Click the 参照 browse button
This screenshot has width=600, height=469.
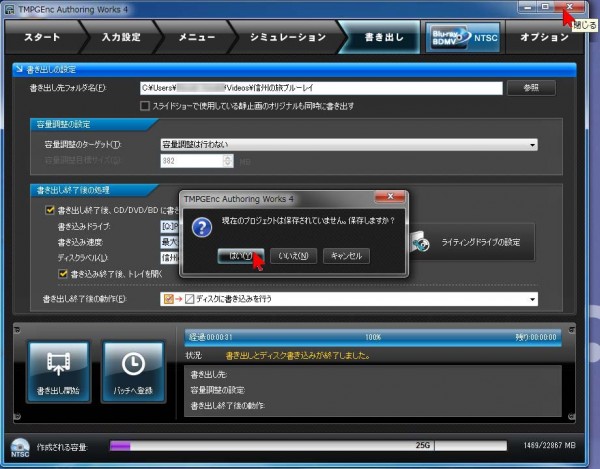(531, 88)
